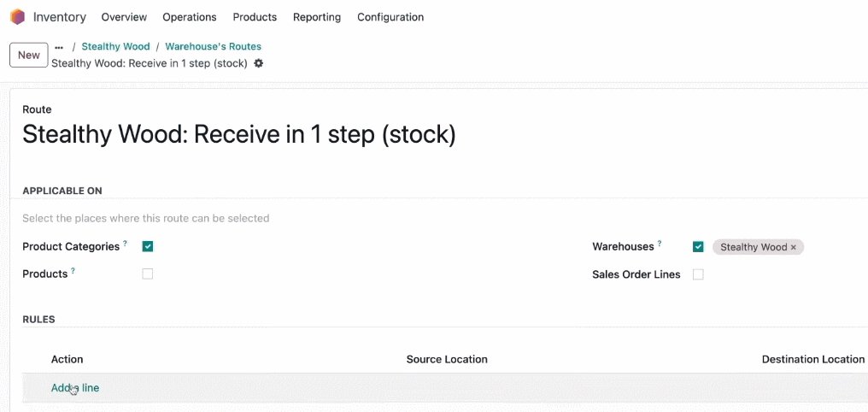The height and width of the screenshot is (412, 868).
Task: Open the Operations menu
Action: (190, 17)
